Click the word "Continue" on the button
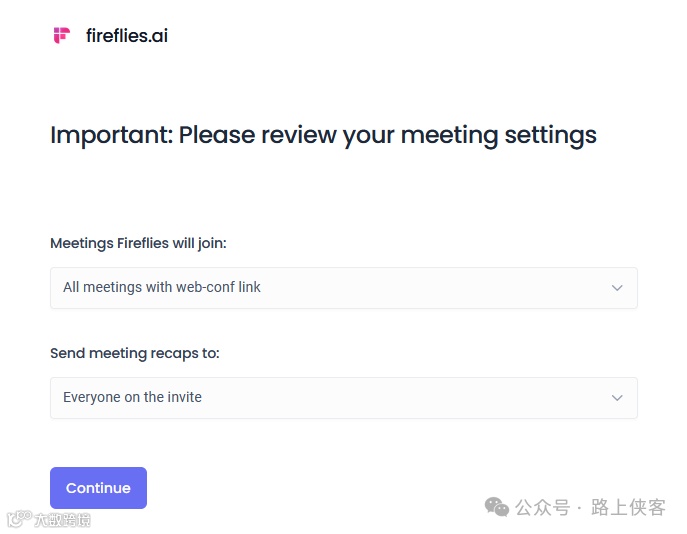The height and width of the screenshot is (534, 687). point(98,488)
